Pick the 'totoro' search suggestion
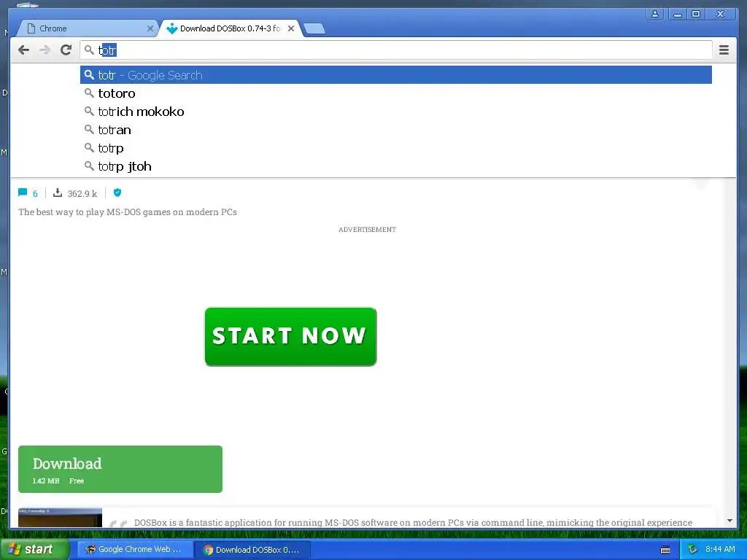 (x=396, y=93)
